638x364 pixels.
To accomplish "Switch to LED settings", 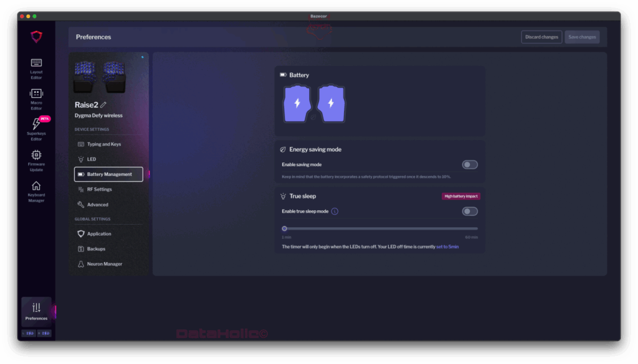I will (91, 159).
